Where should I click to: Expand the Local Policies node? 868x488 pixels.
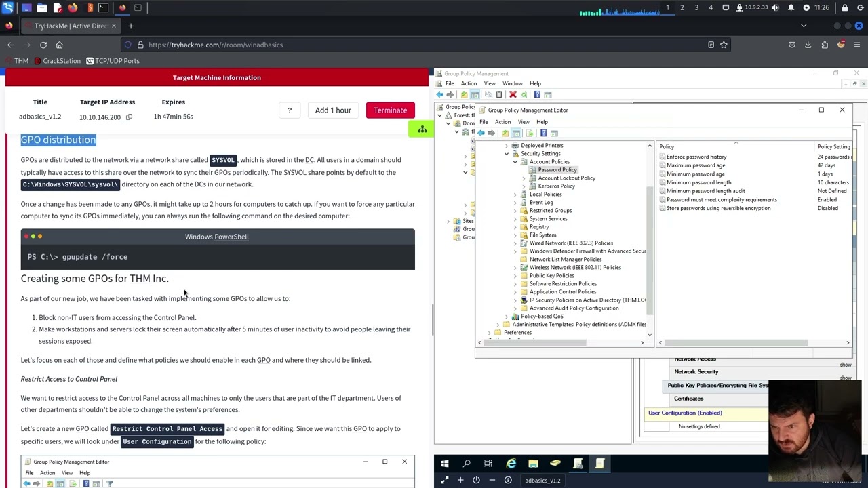(x=515, y=195)
